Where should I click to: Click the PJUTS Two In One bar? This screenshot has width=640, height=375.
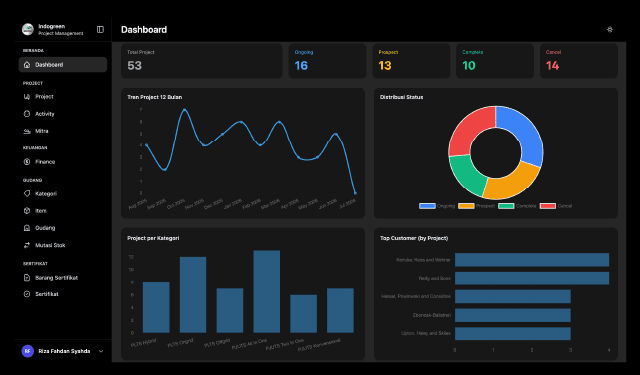[x=303, y=313]
